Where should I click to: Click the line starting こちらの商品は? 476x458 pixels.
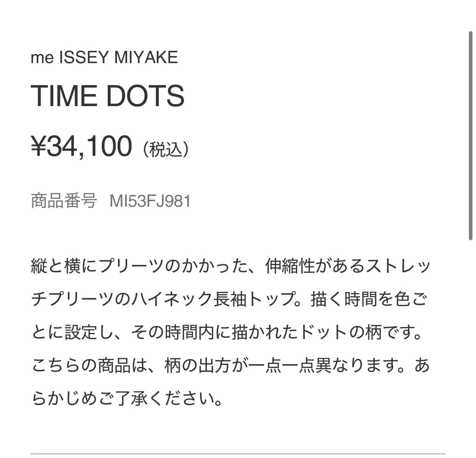(x=231, y=366)
